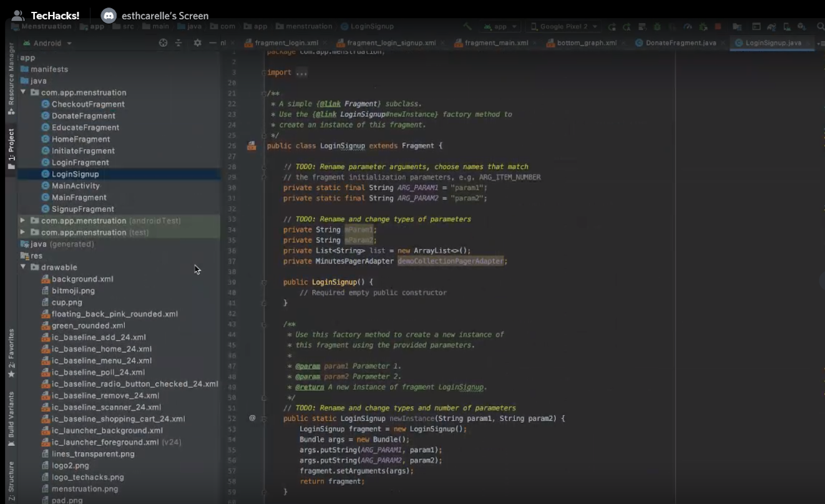Click Collapse All icon in Project panel
This screenshot has height=504, width=825.
click(x=178, y=43)
